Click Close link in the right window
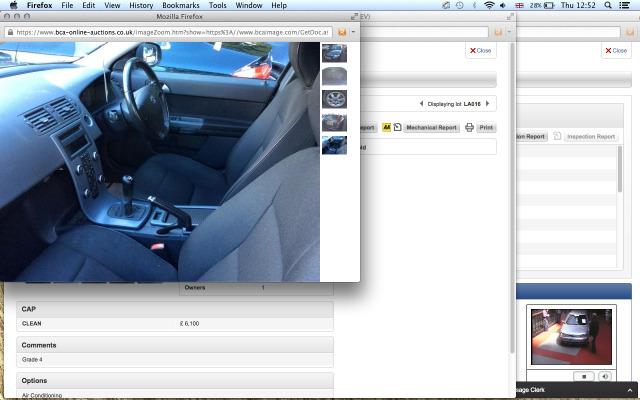Screen dimensions: 640x400 pyautogui.click(x=616, y=51)
